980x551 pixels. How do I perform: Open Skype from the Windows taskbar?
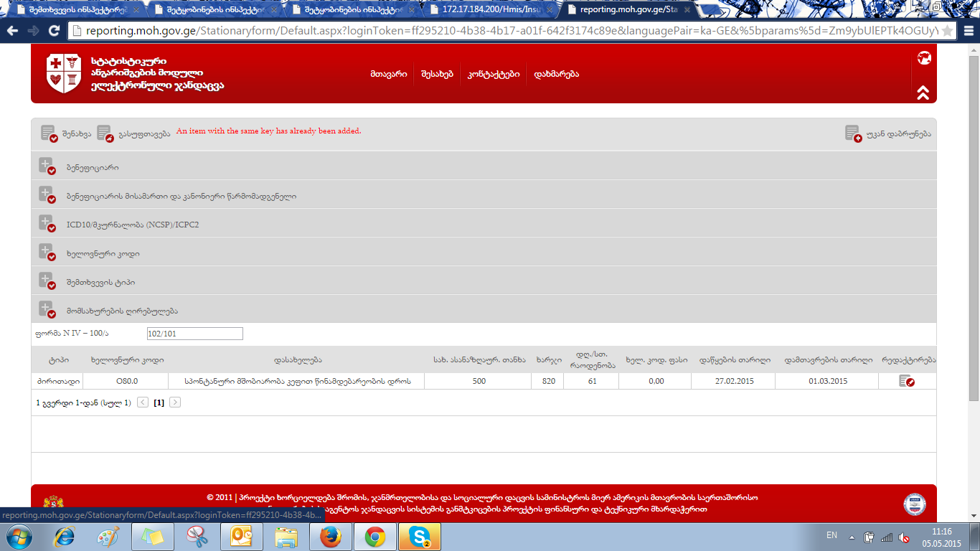tap(419, 537)
